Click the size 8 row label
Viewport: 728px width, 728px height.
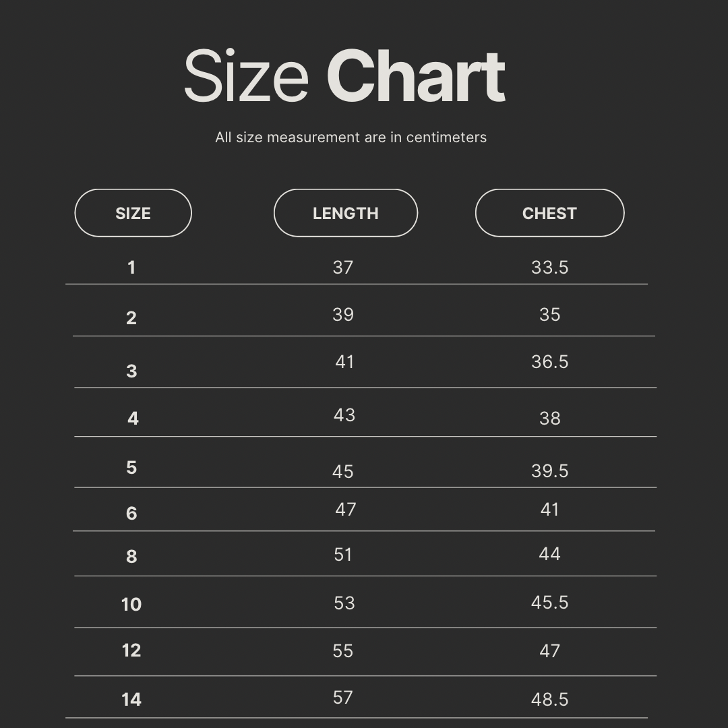tap(131, 556)
